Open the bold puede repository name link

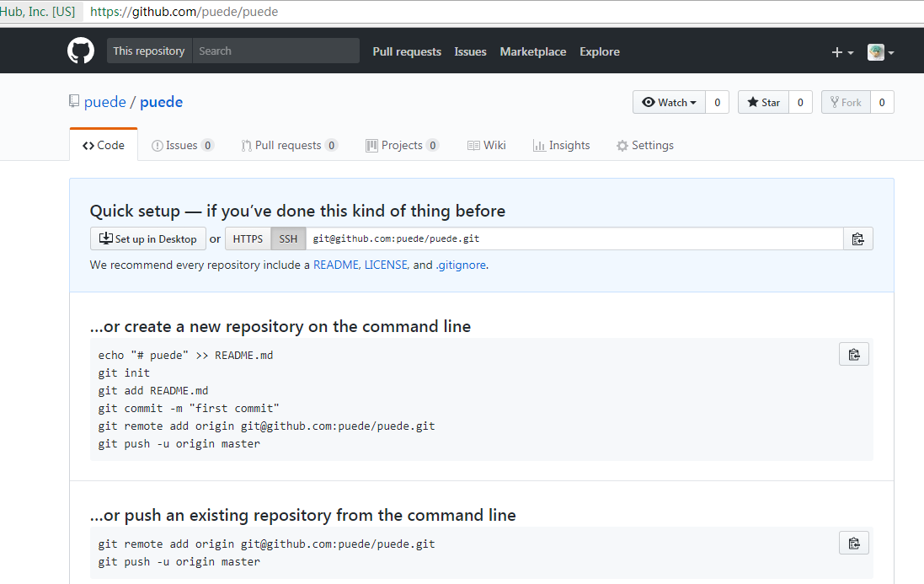point(161,102)
